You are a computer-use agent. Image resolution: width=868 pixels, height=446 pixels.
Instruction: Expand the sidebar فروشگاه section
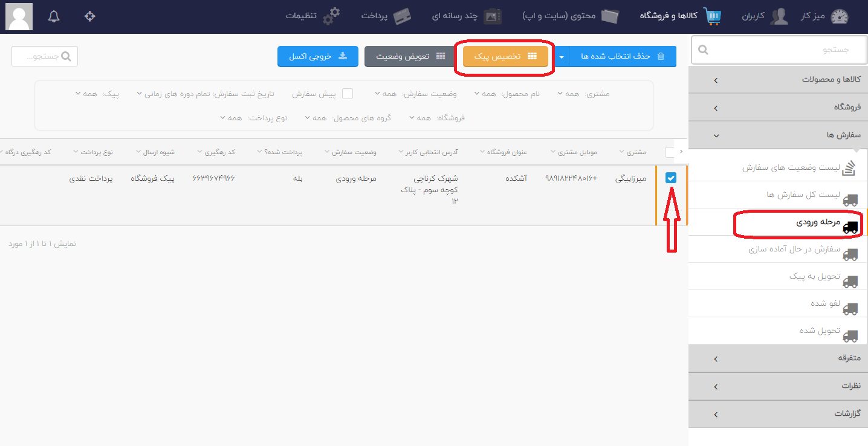tap(778, 108)
